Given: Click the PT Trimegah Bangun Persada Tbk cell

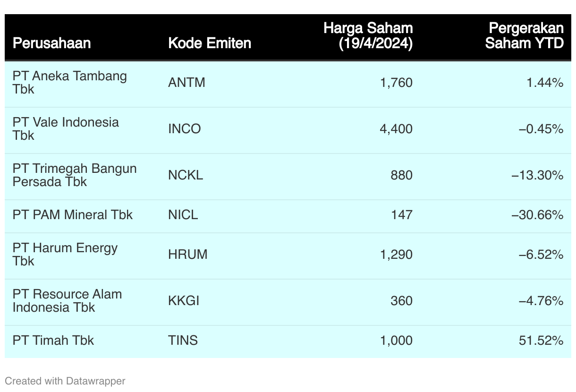Looking at the screenshot, I should coord(75,175).
